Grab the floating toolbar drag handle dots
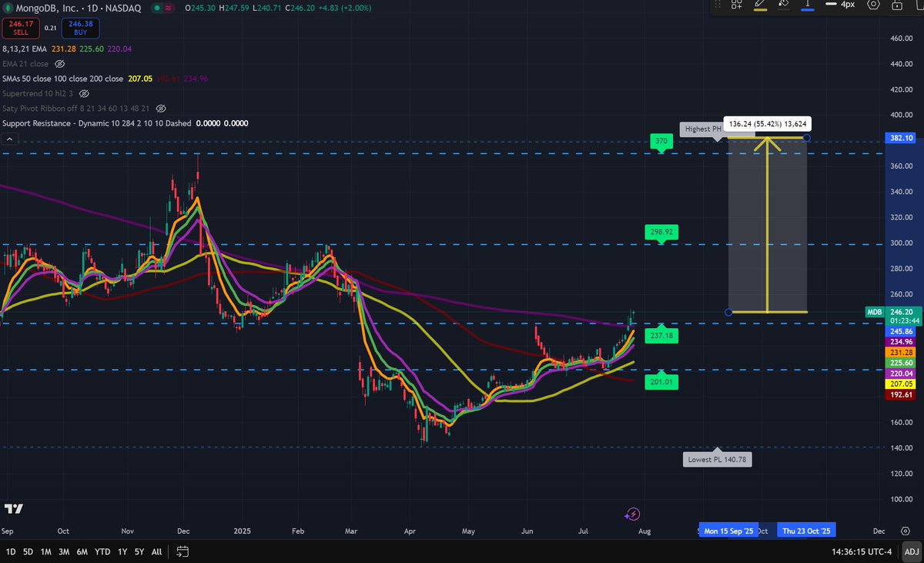 pyautogui.click(x=716, y=4)
